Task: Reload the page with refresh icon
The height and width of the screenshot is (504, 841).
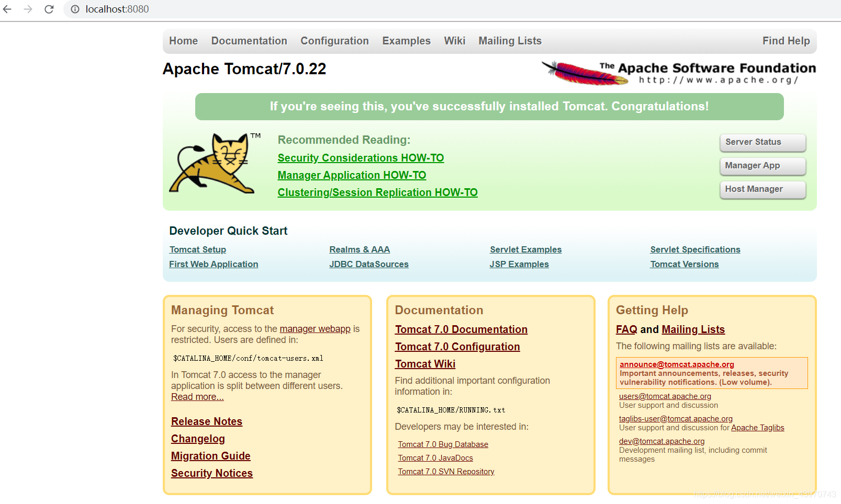Action: point(49,9)
